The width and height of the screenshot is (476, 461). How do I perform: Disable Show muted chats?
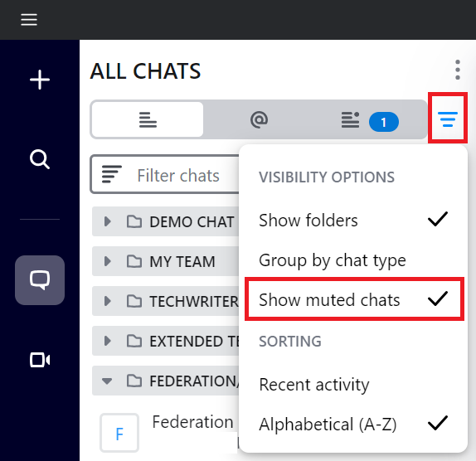354,299
